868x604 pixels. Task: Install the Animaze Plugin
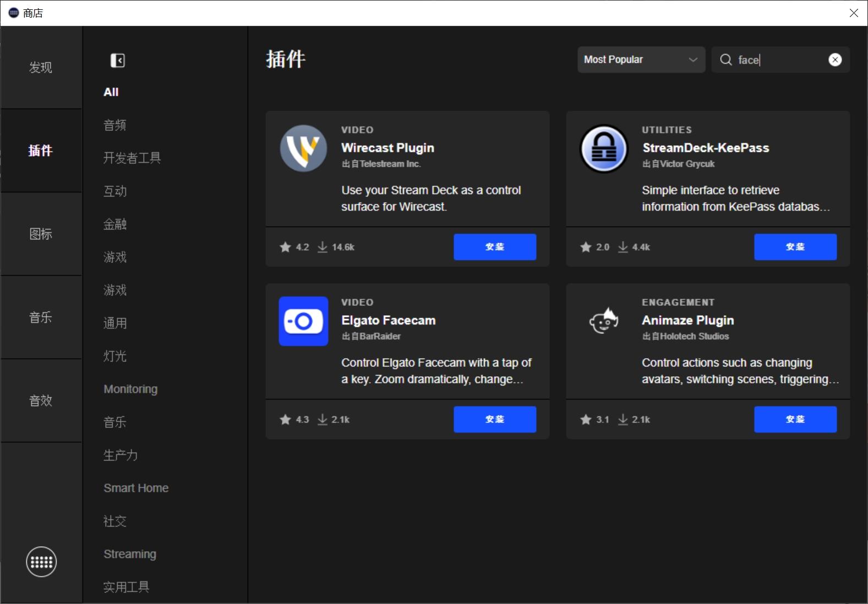coord(795,420)
